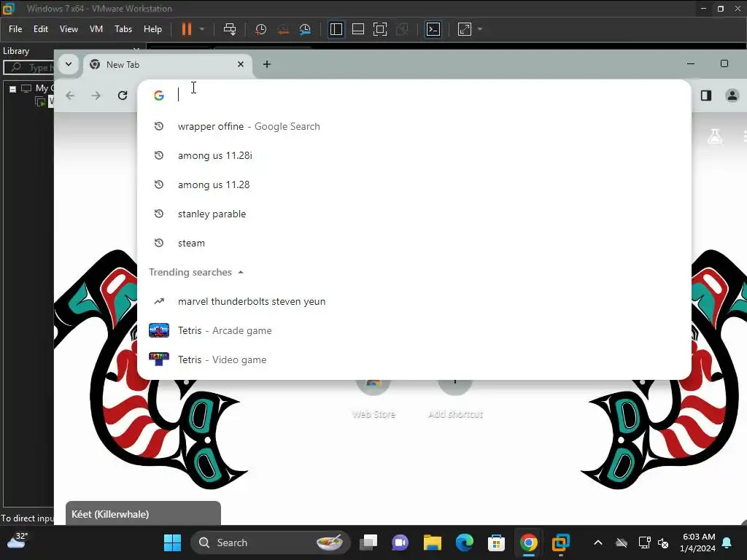Collapse the Trending searches section
The image size is (747, 560).
241,273
